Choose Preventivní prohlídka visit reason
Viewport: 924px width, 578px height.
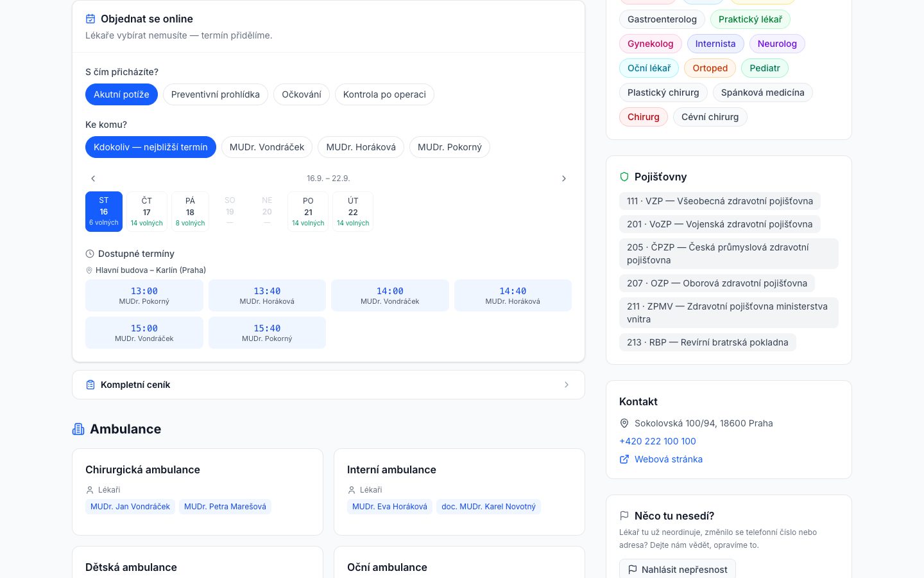pos(216,94)
